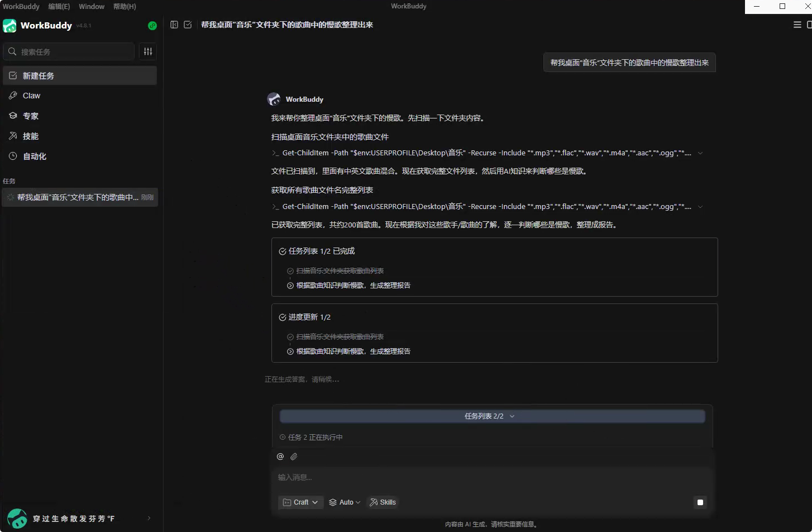Click the task checklist icon in header
Screen dimensions: 812x532
(188, 25)
